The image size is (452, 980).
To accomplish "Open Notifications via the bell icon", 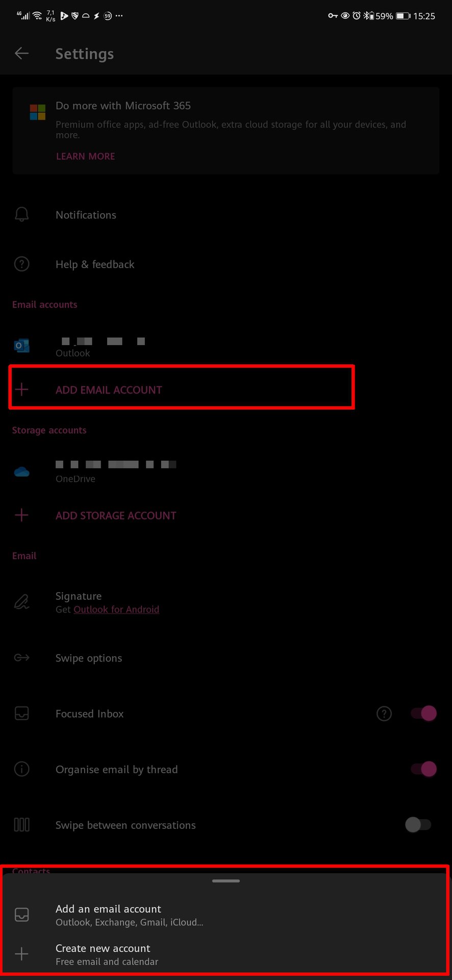I will [21, 215].
